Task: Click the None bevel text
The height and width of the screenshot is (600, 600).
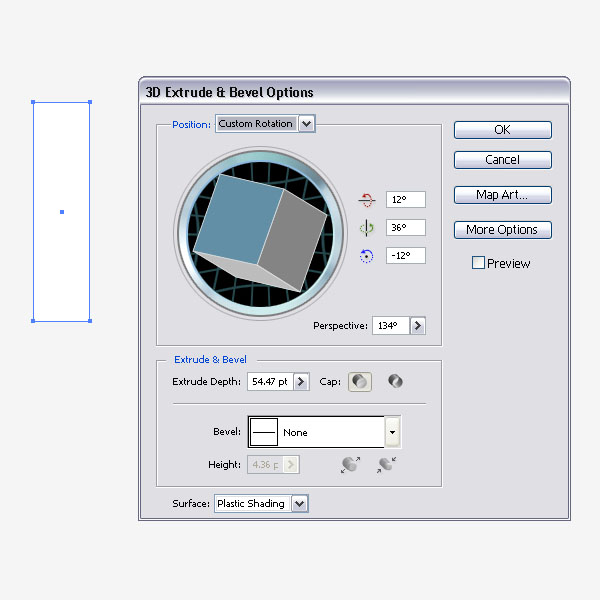Action: [x=295, y=432]
